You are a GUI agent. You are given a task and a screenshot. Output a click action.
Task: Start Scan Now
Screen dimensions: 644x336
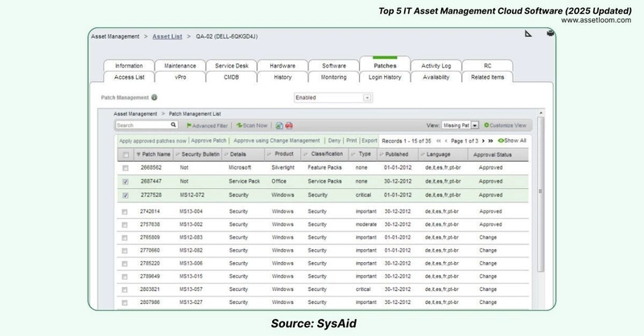coord(252,125)
